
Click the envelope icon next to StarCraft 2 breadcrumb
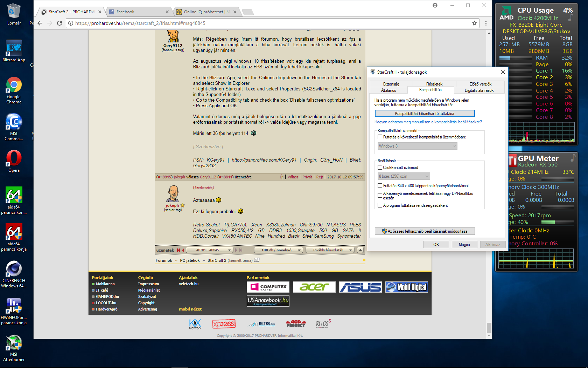click(x=257, y=260)
